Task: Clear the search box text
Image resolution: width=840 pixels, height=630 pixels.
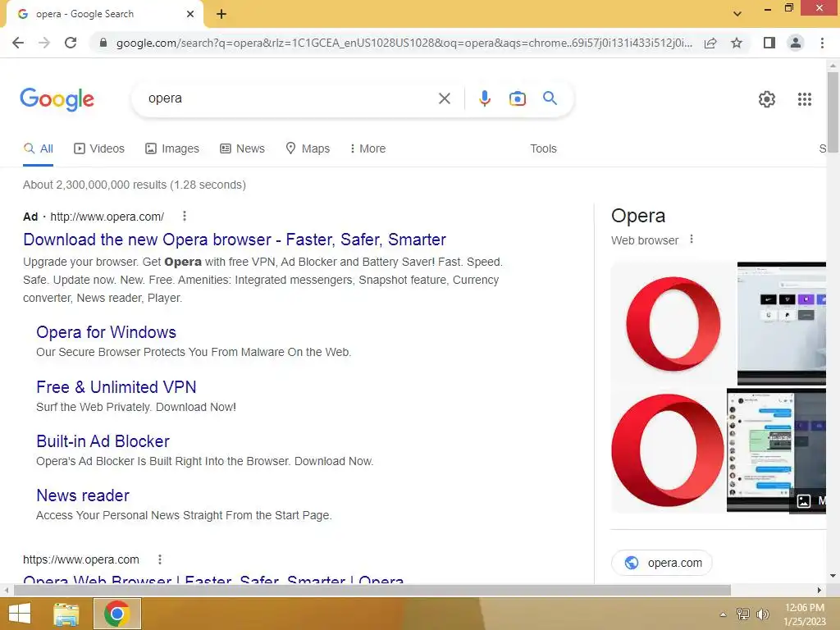Action: coord(444,98)
